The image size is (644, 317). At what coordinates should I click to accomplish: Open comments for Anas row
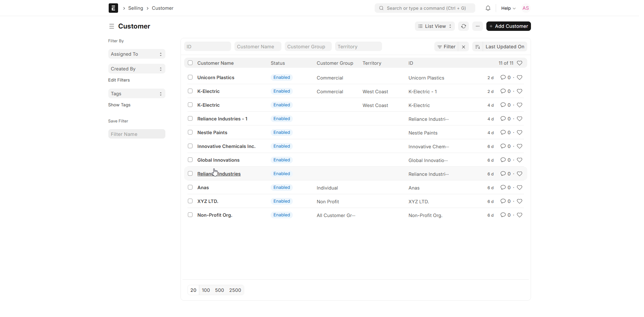[505, 188]
